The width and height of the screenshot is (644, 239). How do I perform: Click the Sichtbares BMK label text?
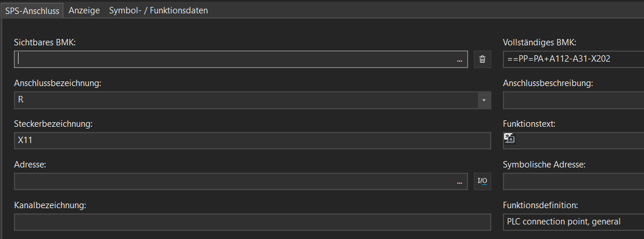click(45, 42)
